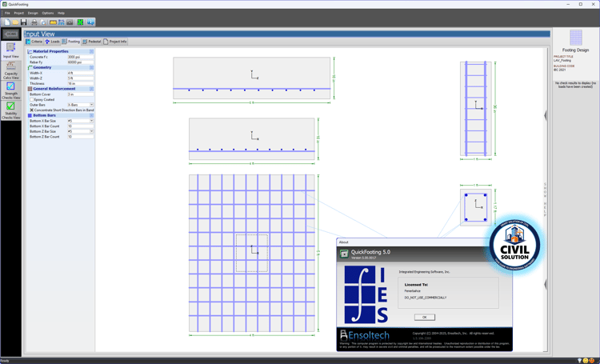600x364 pixels.
Task: Edit the Bottom Z Bar Count field
Action: point(80,137)
